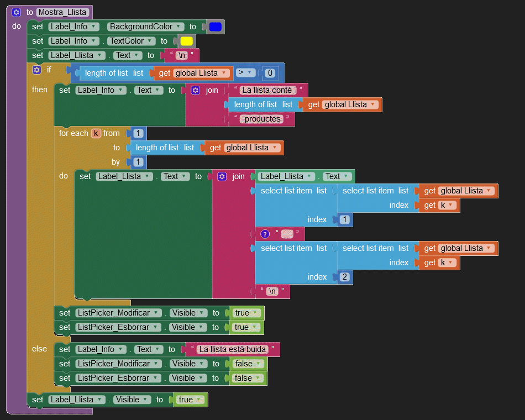Expand the BackgroundColor property dropdown
The image size is (525, 420).
pos(147,27)
